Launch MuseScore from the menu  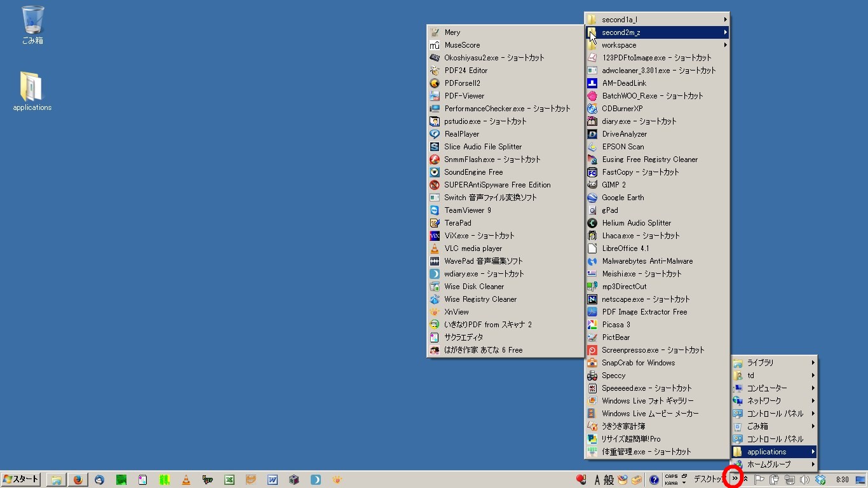tap(505, 45)
